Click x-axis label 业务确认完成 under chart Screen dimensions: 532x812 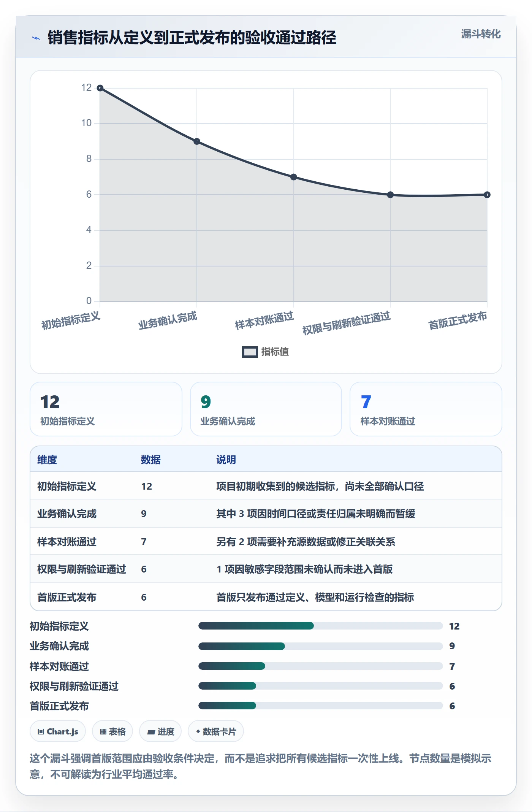168,320
